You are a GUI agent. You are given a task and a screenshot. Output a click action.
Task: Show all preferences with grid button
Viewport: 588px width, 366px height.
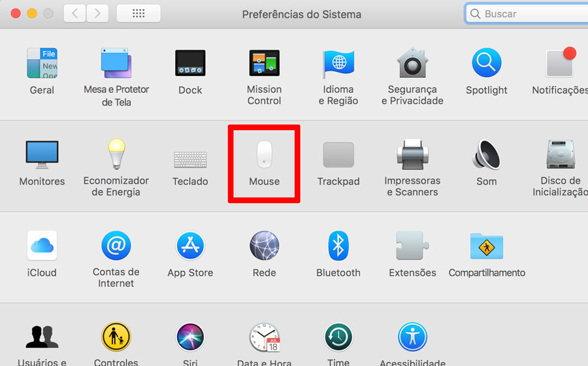(139, 13)
